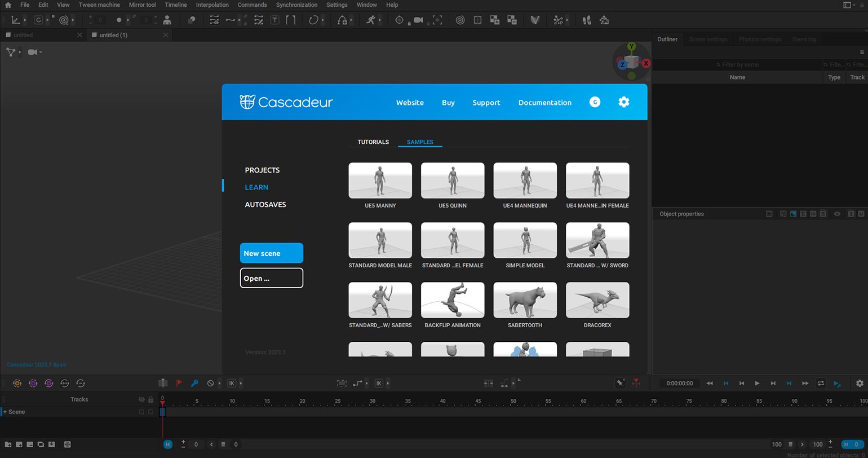The height and width of the screenshot is (458, 868).
Task: Expand the middle IK dropdown arrow above timeline
Action: tap(388, 383)
